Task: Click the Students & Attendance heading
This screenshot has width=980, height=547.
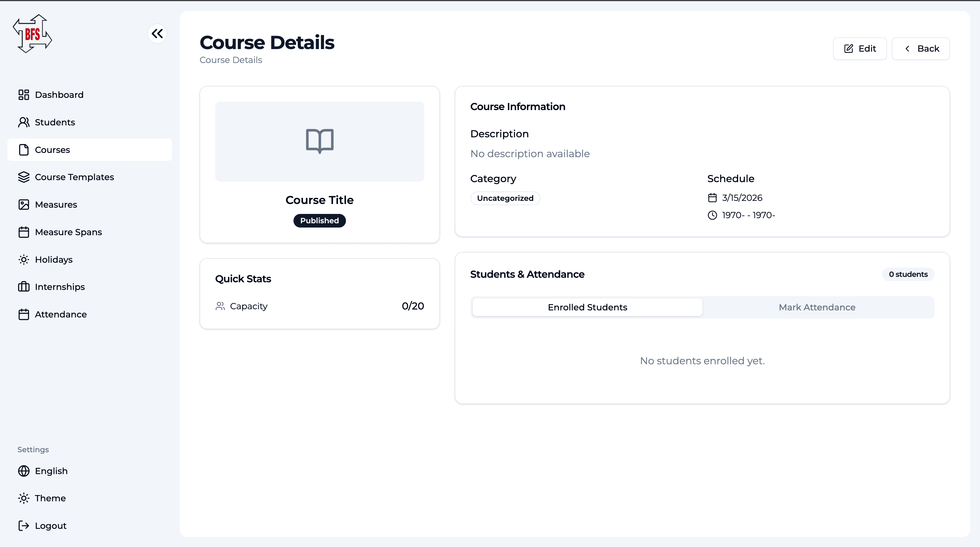Action: (527, 274)
